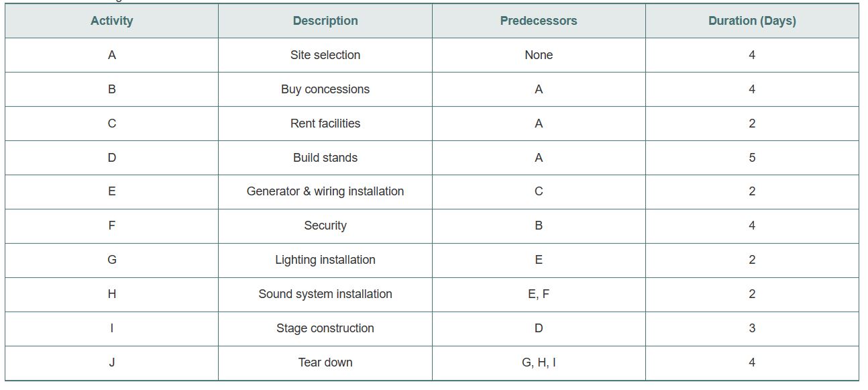
Task: Click the Rent facilities cell
Action: [x=325, y=124]
